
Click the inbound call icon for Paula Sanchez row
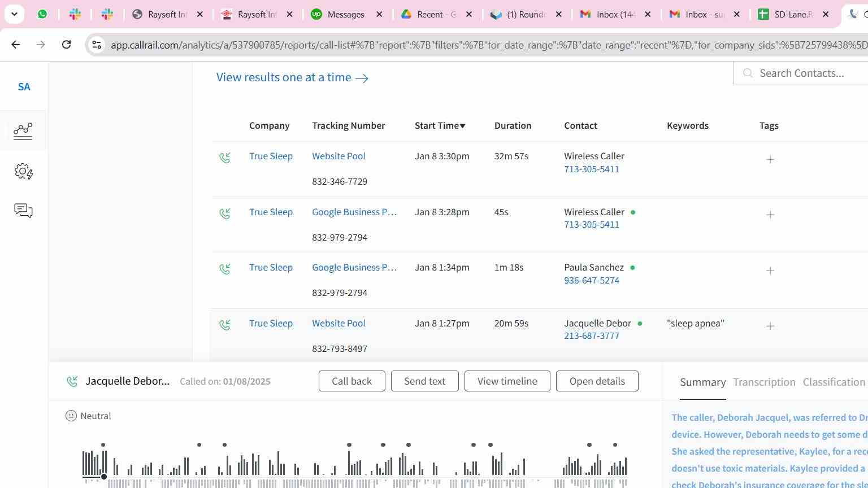[x=225, y=269]
